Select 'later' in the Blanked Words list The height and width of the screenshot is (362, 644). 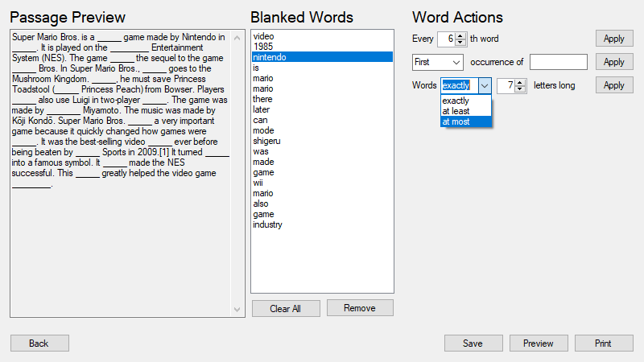click(322, 109)
